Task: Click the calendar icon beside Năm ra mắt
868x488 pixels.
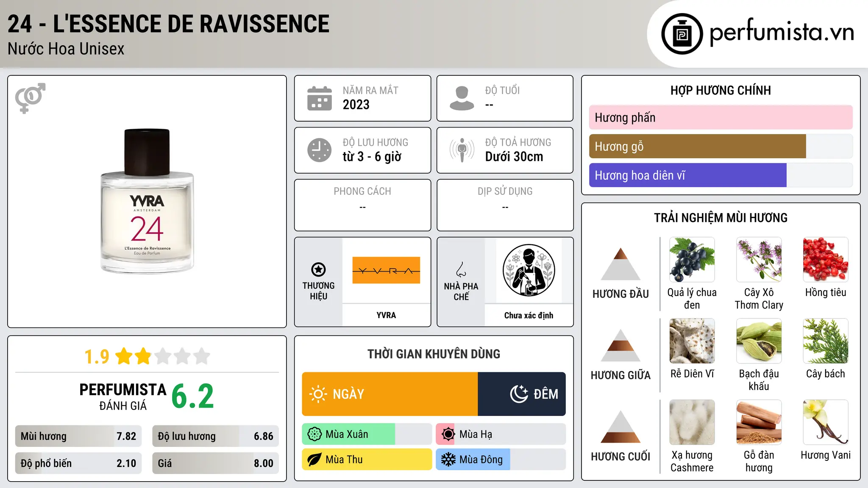Action: (x=320, y=98)
